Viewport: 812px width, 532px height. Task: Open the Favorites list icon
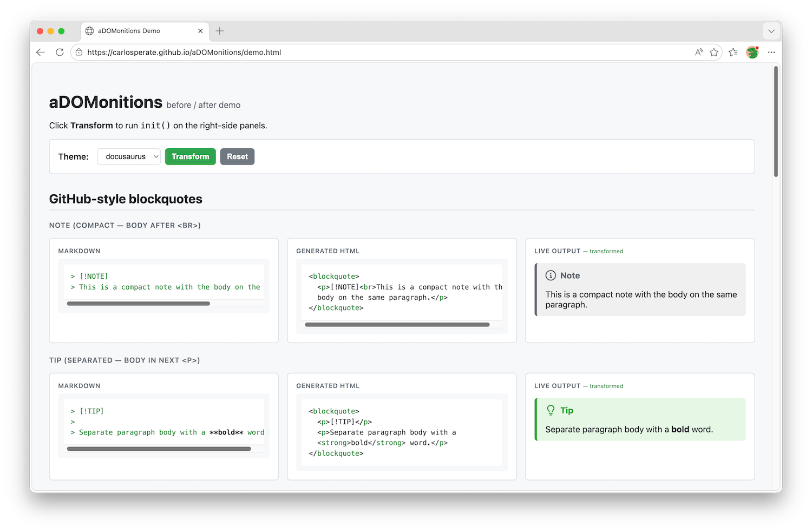[733, 52]
